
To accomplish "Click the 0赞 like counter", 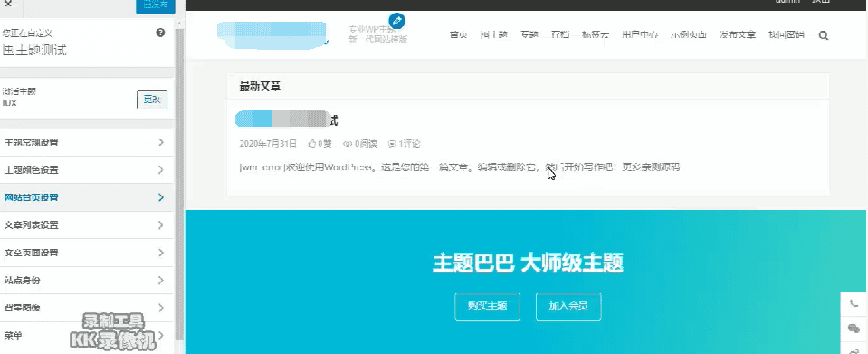I will coord(320,144).
